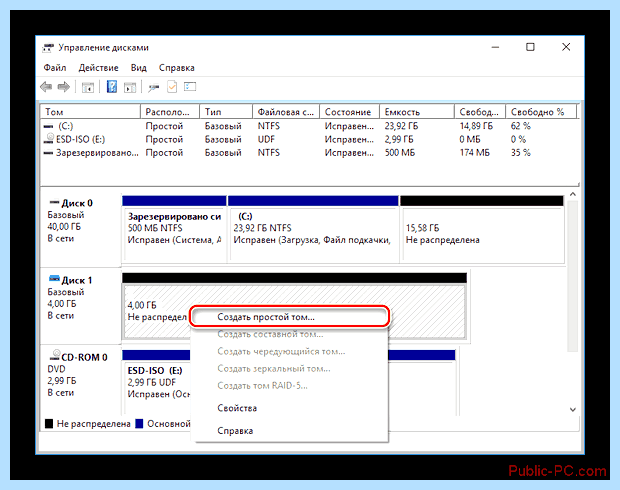Click the disk connection toolbar icon
This screenshot has height=490, width=620.
[153, 87]
